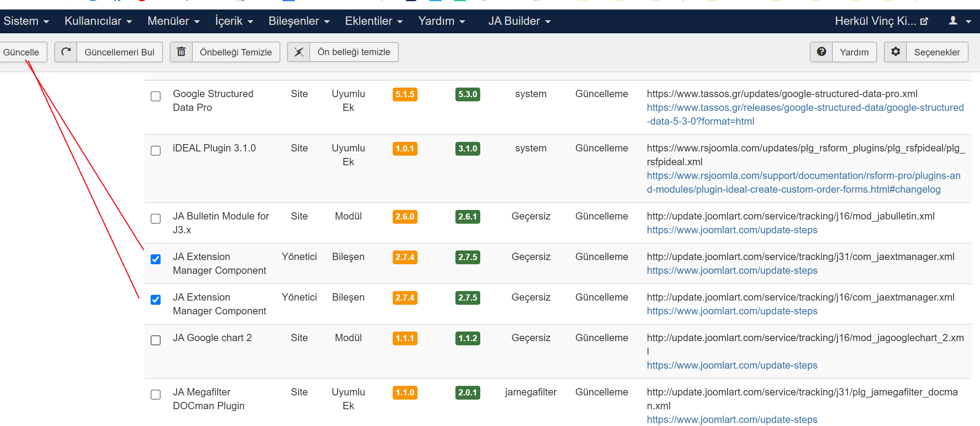Click the trash icon for Önbelleği Temizle
The image size is (980, 426).
pos(181,52)
